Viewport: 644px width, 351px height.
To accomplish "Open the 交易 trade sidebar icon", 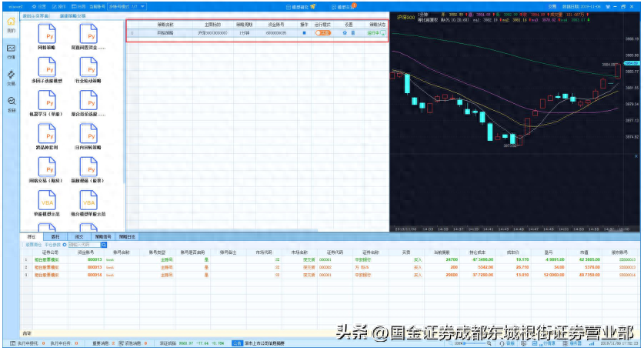I will pyautogui.click(x=11, y=78).
